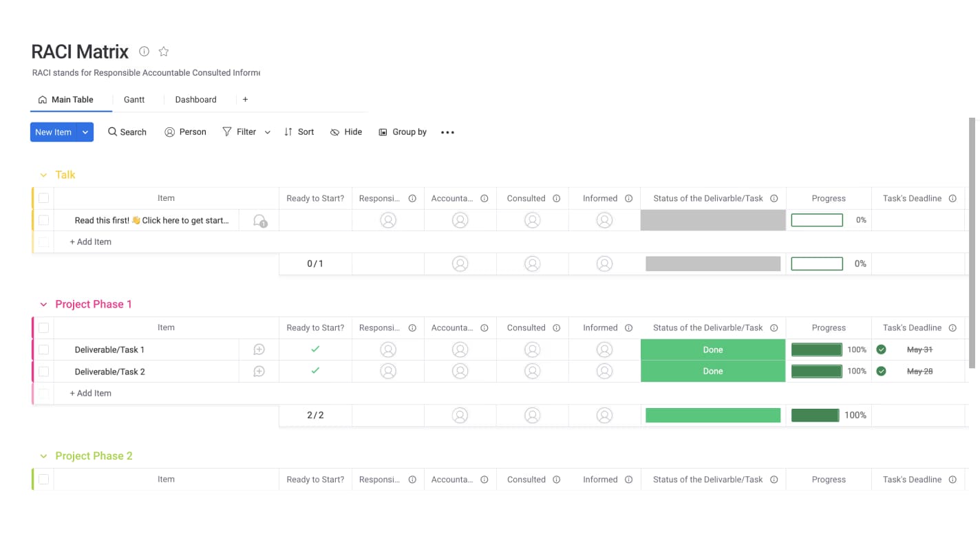This screenshot has height=536, width=980.
Task: Select all items in Talk group header checkbox
Action: point(43,198)
